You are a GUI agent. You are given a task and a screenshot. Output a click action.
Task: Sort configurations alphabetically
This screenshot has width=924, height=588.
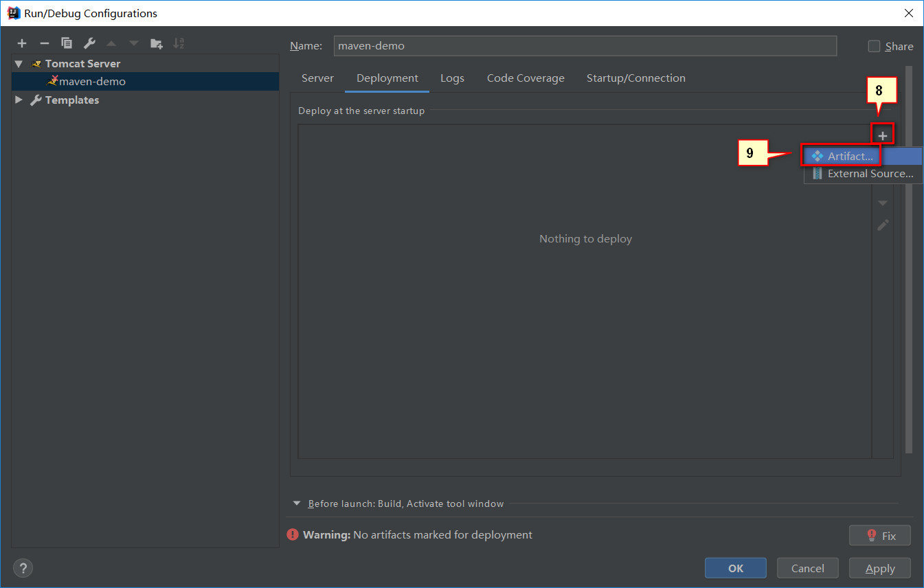tap(179, 44)
